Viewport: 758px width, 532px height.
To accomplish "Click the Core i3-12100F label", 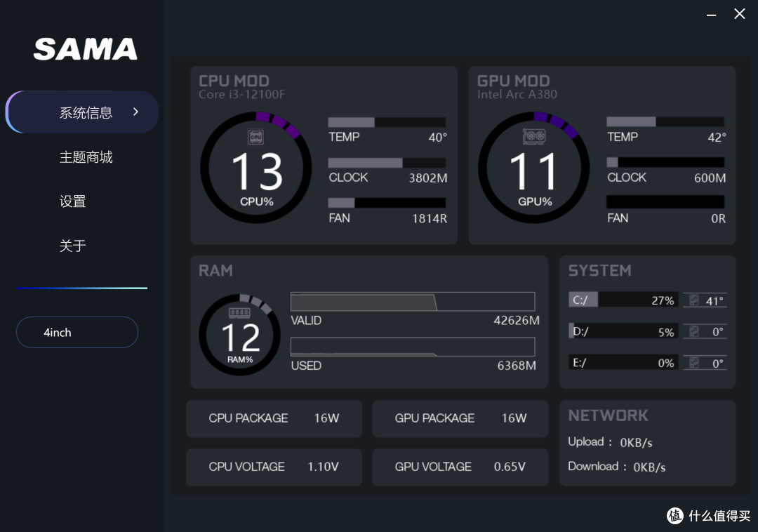I will pos(241,94).
